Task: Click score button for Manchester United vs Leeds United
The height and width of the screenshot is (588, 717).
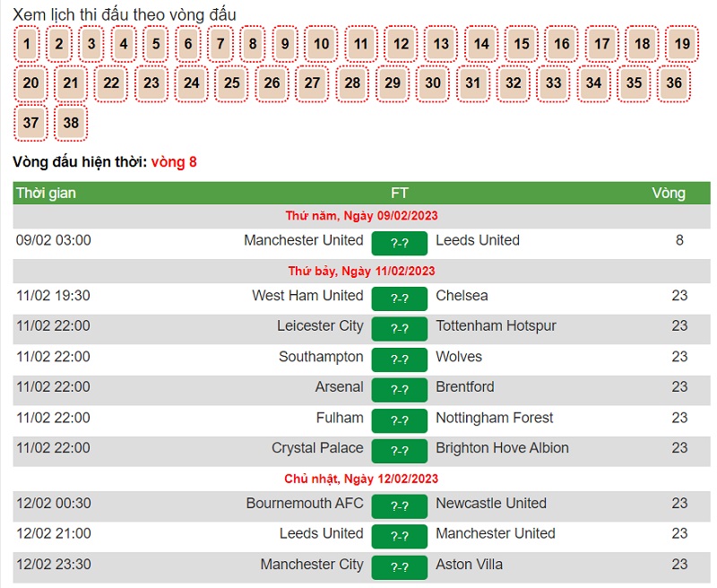Action: pyautogui.click(x=399, y=245)
